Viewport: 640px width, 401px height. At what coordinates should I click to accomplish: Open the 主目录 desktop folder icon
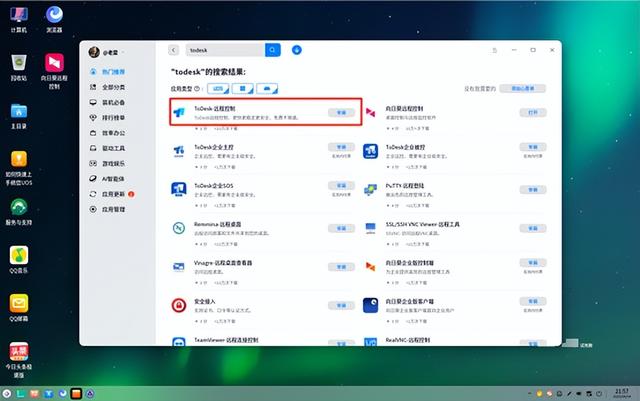coord(19,111)
